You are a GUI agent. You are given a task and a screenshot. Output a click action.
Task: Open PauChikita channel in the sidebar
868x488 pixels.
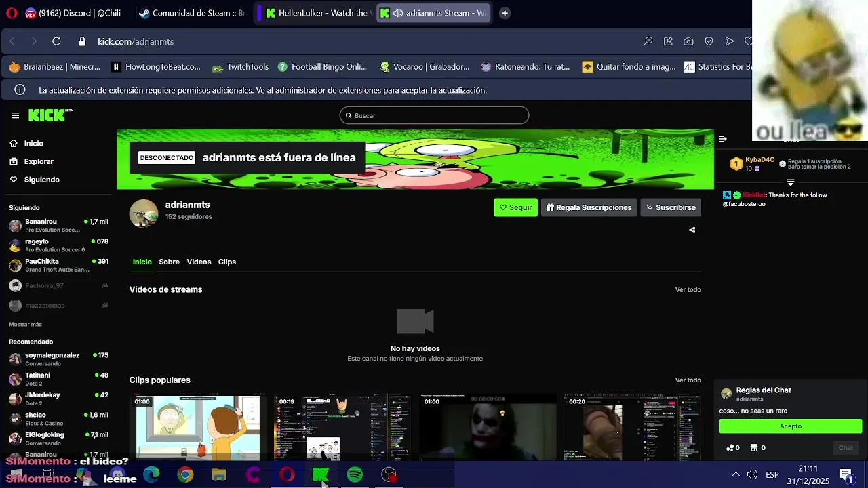(x=58, y=265)
